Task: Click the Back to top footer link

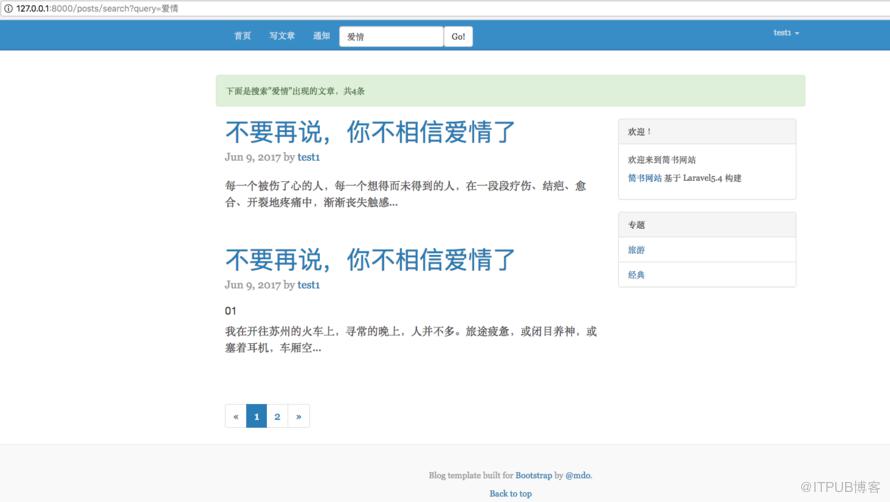Action: [x=511, y=493]
